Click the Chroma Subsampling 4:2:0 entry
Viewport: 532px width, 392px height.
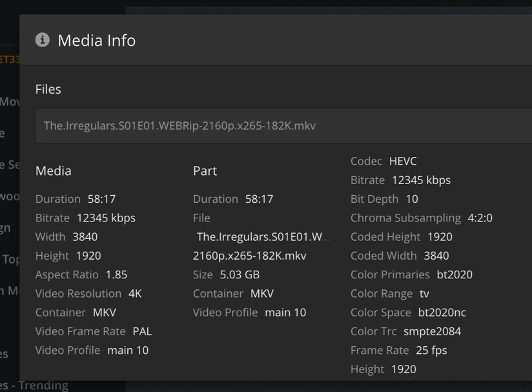coord(421,218)
